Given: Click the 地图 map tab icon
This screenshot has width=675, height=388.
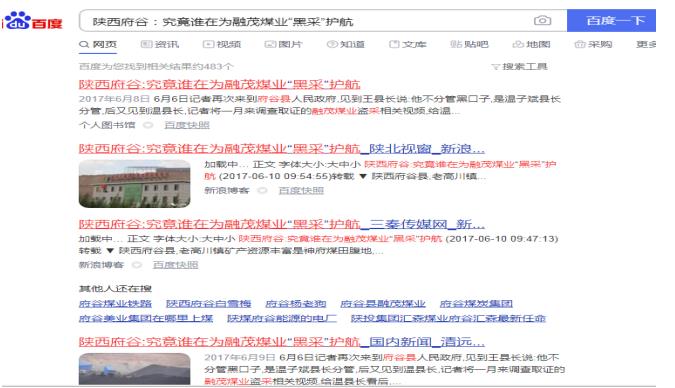Looking at the screenshot, I should coord(518,44).
